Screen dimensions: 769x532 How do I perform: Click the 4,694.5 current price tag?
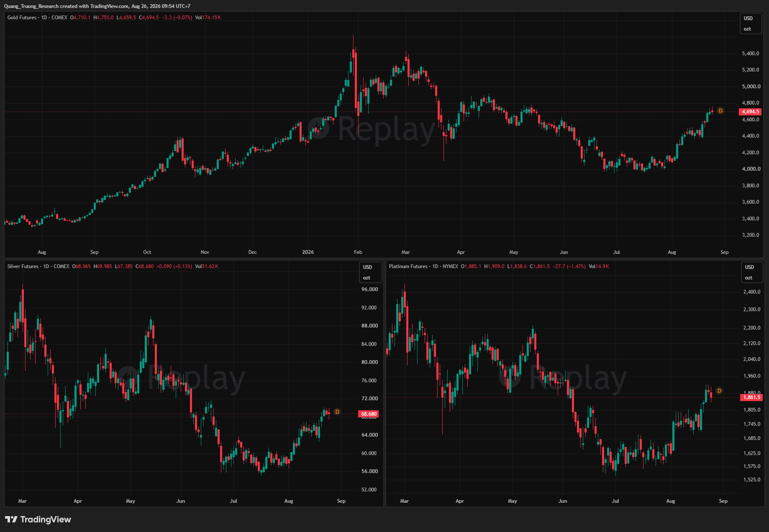pyautogui.click(x=750, y=112)
